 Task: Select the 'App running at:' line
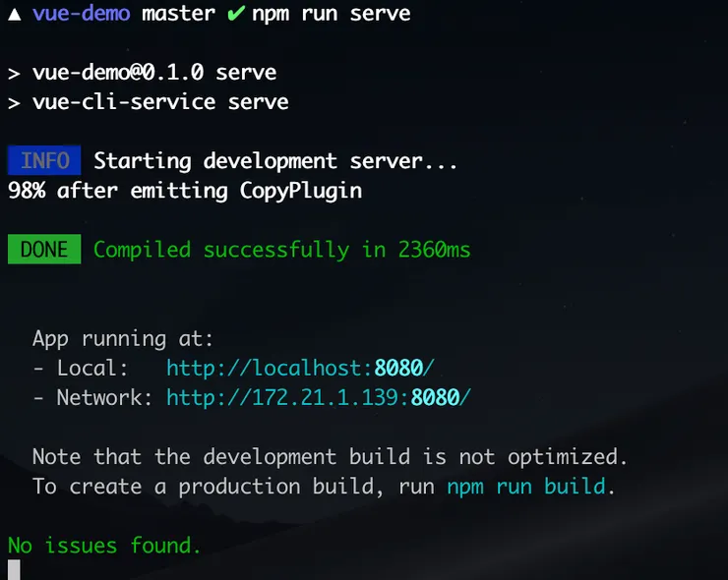pos(123,339)
